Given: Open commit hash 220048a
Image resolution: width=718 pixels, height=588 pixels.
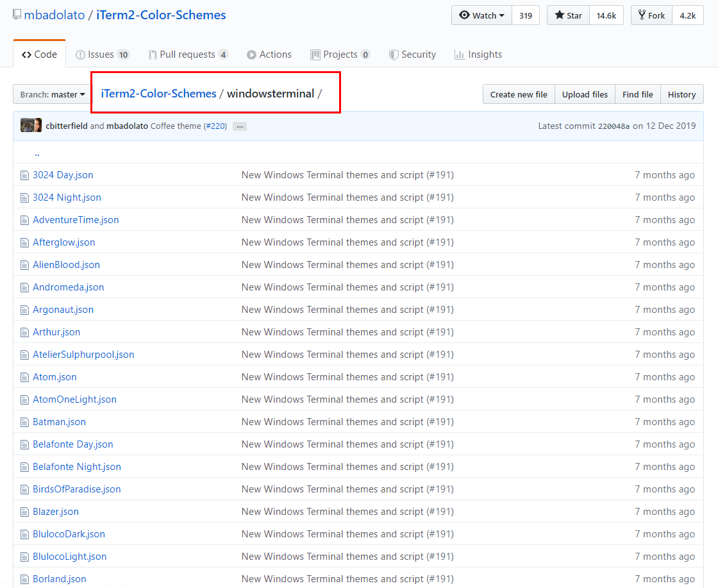Looking at the screenshot, I should tap(614, 126).
